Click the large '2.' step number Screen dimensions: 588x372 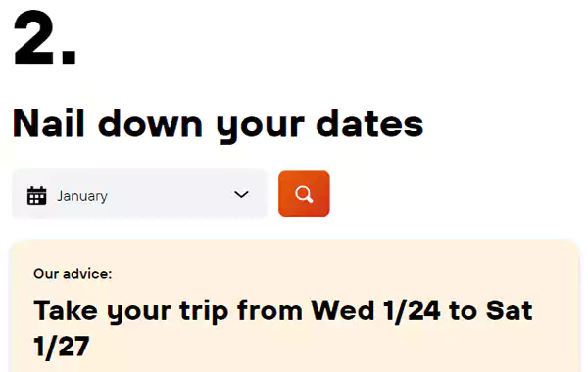tap(45, 37)
